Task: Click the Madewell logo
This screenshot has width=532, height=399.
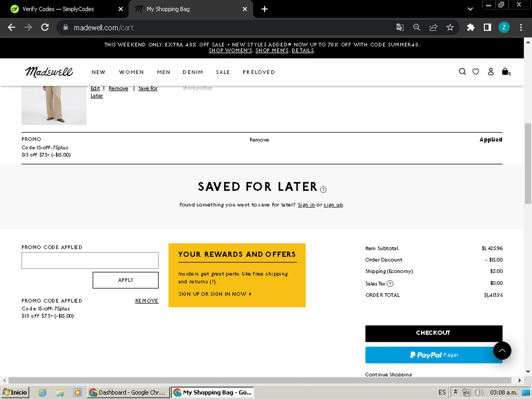Action: pyautogui.click(x=49, y=72)
